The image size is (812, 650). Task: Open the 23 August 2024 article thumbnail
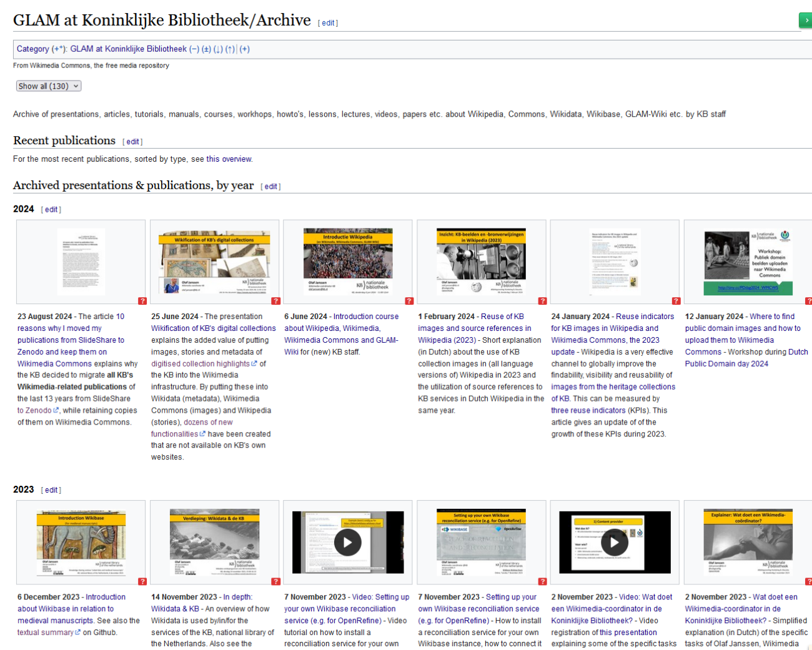point(81,262)
